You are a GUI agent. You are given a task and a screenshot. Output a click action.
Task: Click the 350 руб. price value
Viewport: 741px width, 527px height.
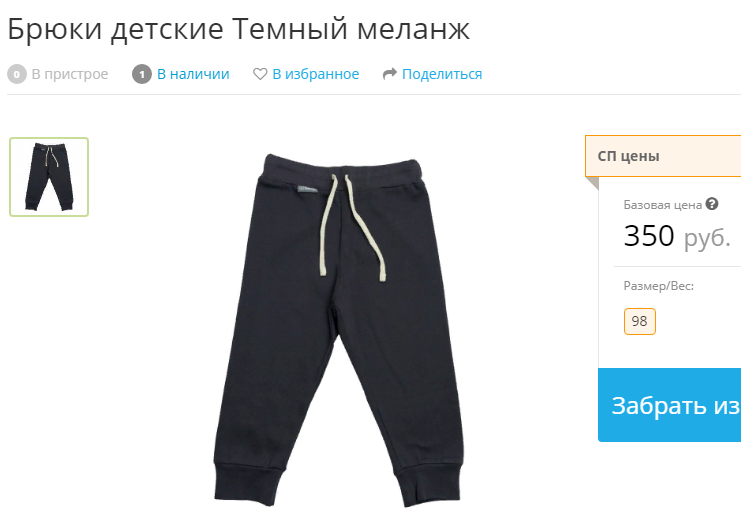677,236
